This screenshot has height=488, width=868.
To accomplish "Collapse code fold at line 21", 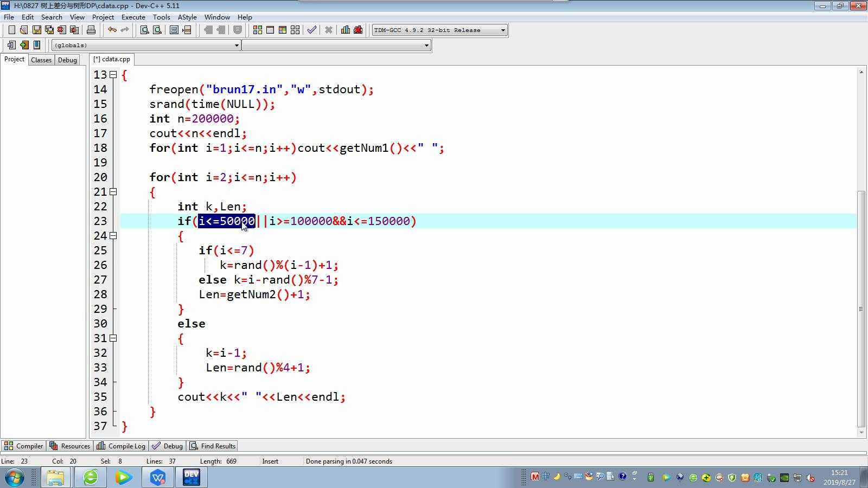I will (x=113, y=192).
